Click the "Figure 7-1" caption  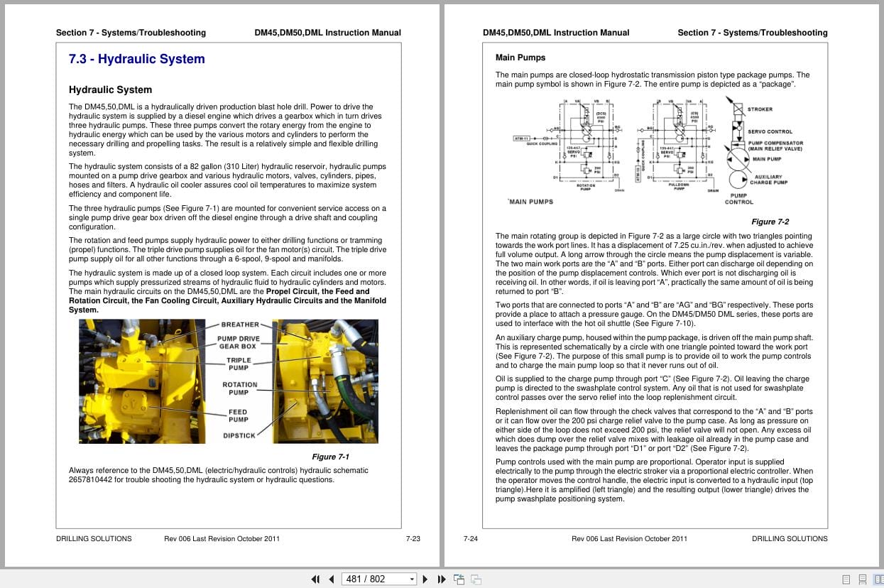330,457
